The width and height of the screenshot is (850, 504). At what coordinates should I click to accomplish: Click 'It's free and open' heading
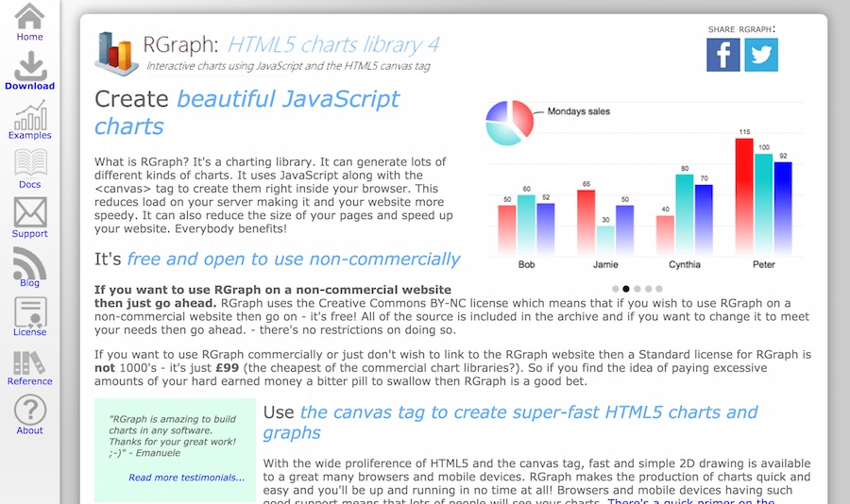tap(277, 259)
